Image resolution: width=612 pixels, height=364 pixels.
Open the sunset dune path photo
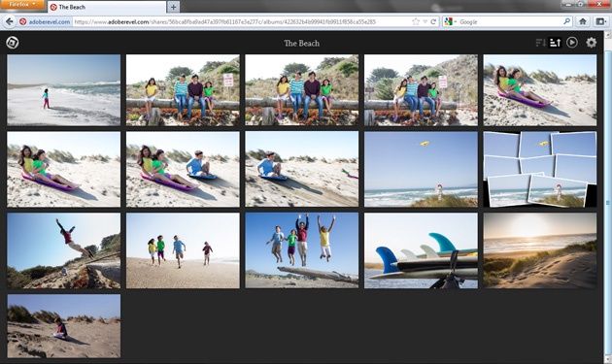[540, 250]
